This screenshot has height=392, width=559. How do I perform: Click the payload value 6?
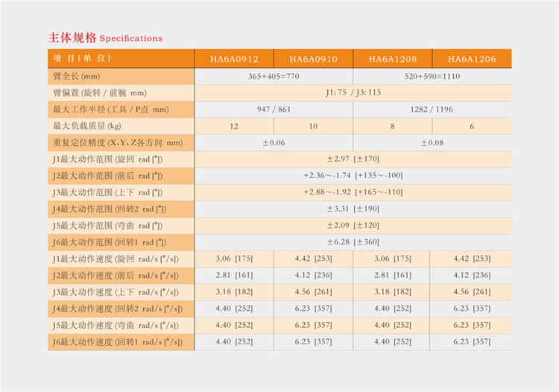pos(472,126)
